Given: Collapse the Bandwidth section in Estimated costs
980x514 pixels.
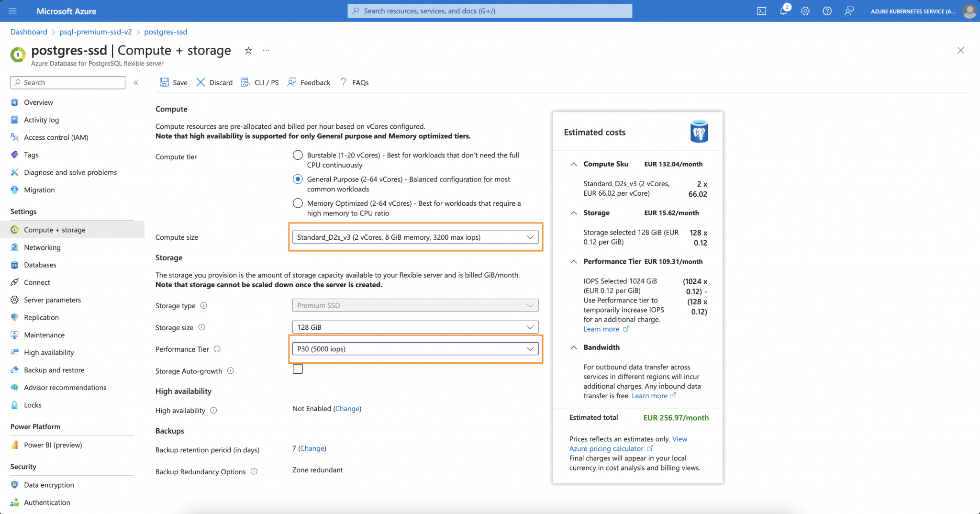Looking at the screenshot, I should (x=573, y=347).
